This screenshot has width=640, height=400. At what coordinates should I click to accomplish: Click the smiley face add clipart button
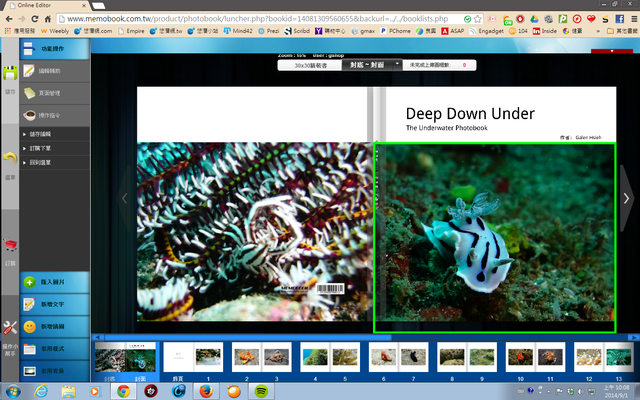[55, 327]
